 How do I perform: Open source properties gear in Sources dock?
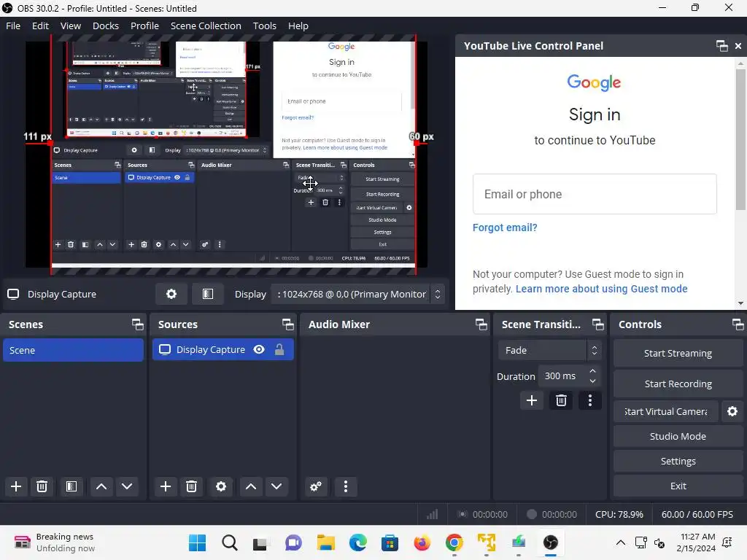click(221, 486)
